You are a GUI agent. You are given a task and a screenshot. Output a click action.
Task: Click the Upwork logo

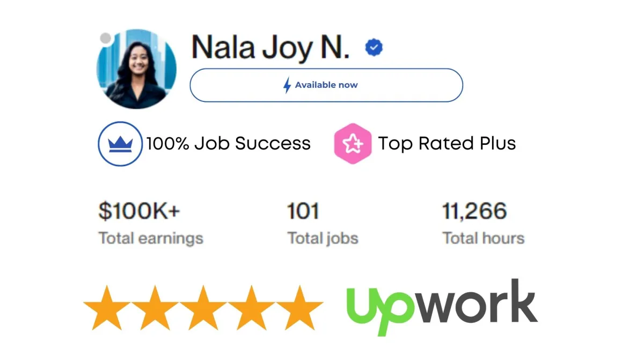(x=442, y=307)
